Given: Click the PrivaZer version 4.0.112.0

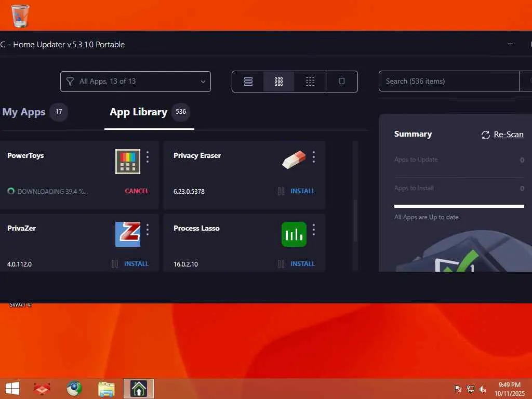Looking at the screenshot, I should point(19,264).
